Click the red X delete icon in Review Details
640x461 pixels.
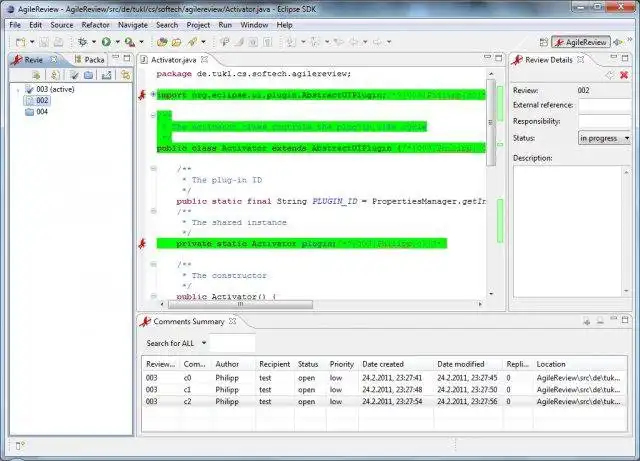(x=624, y=75)
